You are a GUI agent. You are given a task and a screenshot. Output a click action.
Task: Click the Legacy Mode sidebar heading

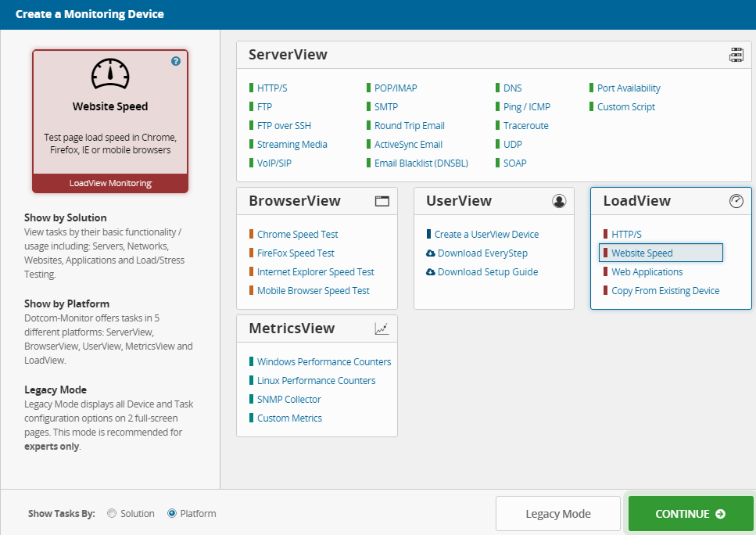(x=56, y=390)
